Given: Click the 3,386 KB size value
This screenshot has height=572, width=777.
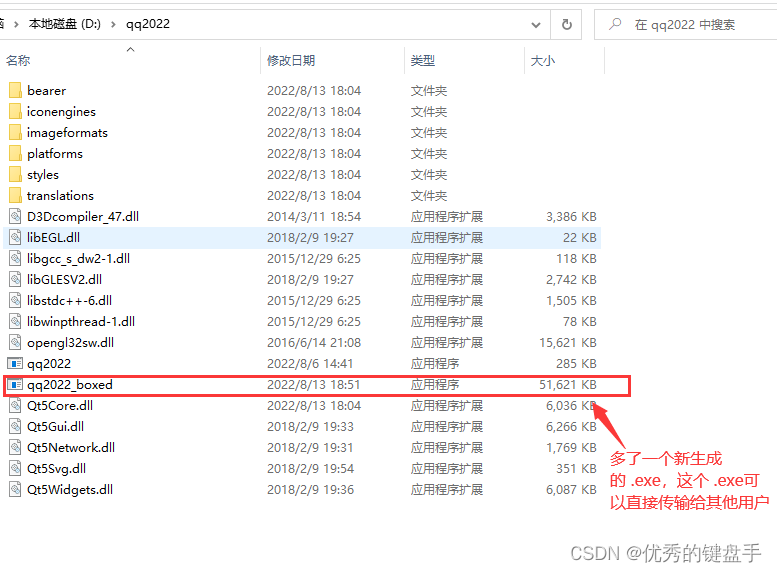Looking at the screenshot, I should pos(571,217).
